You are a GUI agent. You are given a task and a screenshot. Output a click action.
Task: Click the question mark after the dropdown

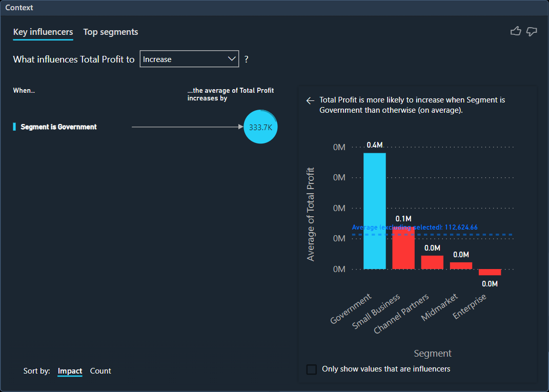(247, 59)
